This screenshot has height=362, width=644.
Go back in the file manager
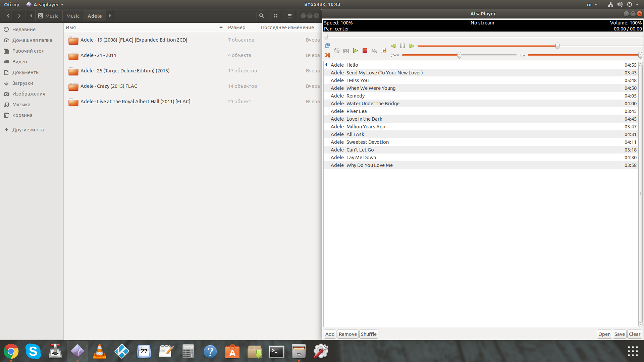(8, 16)
